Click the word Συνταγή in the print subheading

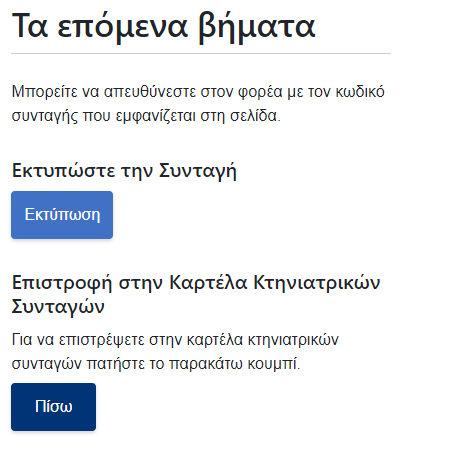[x=198, y=171]
